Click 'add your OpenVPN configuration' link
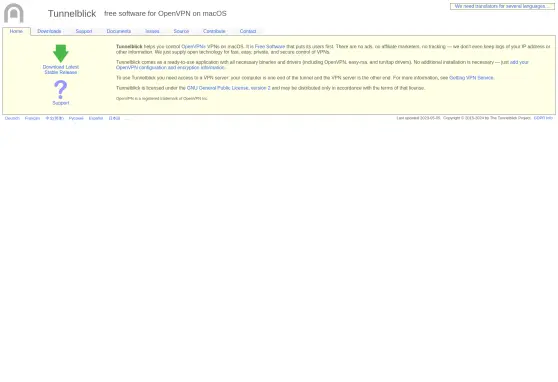 322,65
